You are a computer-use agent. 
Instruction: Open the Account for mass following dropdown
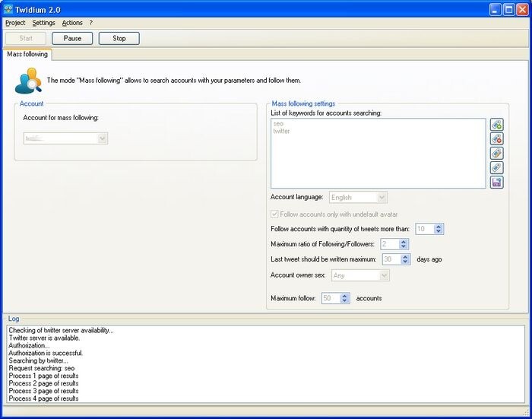pos(103,138)
